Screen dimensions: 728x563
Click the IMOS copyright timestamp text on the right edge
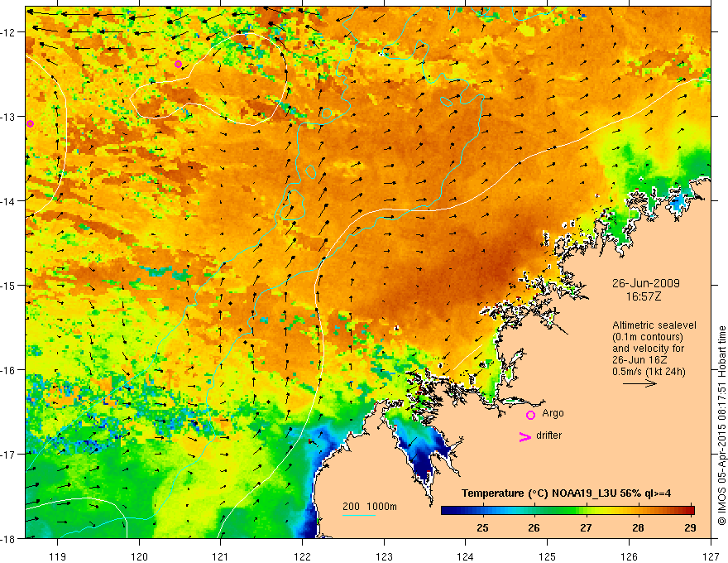click(721, 426)
